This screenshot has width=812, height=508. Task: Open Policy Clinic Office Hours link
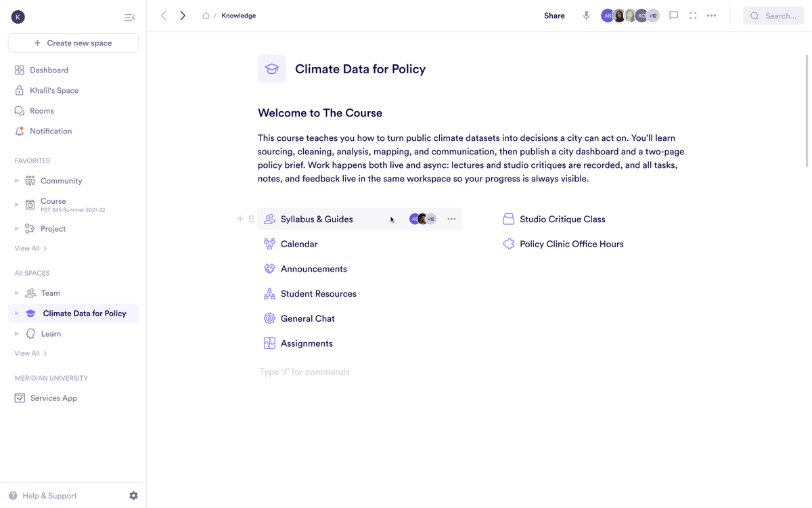572,244
